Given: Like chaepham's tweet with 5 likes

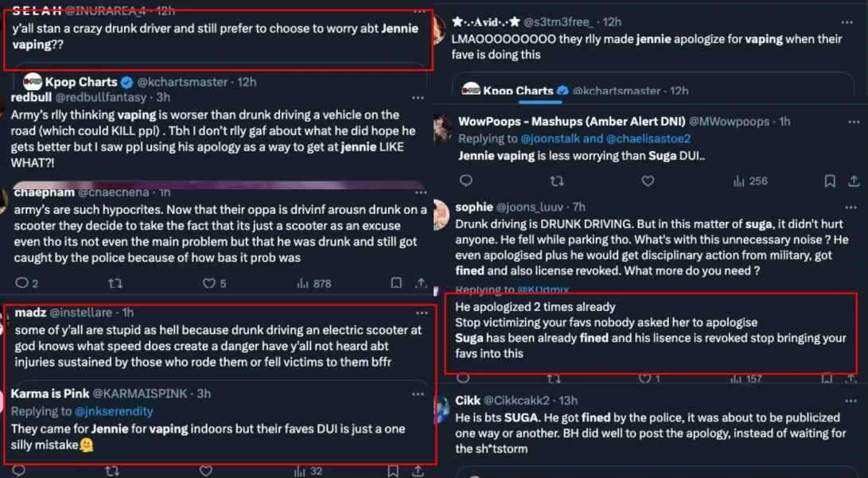Looking at the screenshot, I should click(209, 283).
